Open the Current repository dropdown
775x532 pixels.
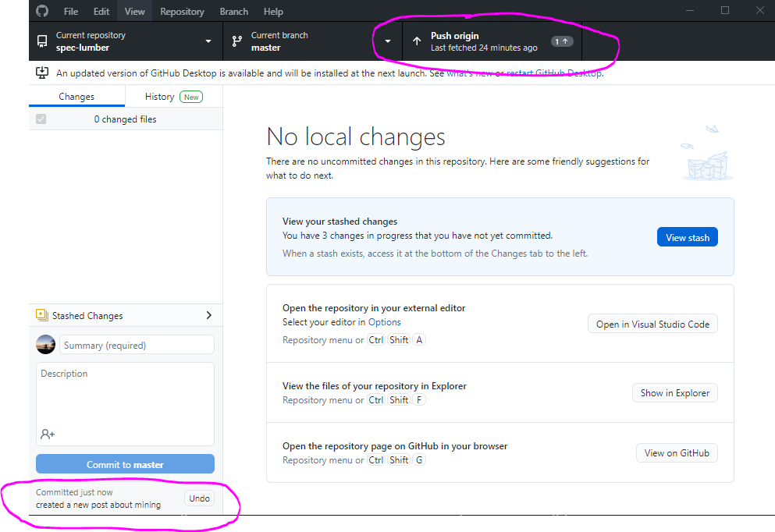click(x=125, y=41)
